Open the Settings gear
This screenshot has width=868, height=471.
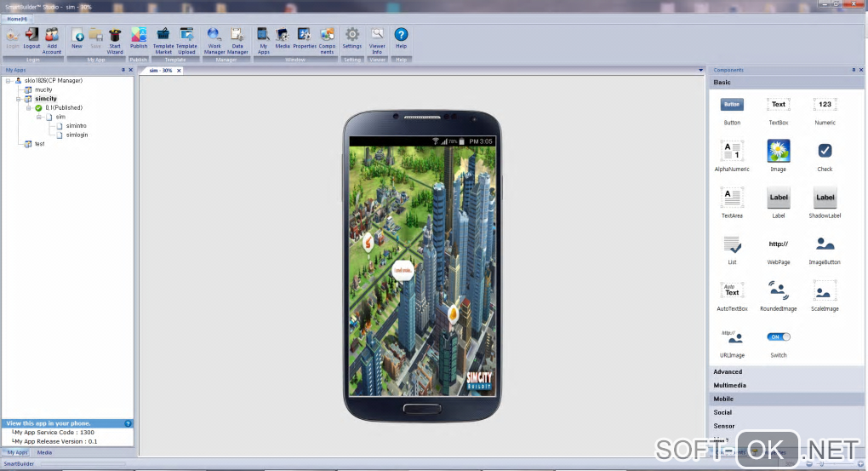pyautogui.click(x=352, y=40)
